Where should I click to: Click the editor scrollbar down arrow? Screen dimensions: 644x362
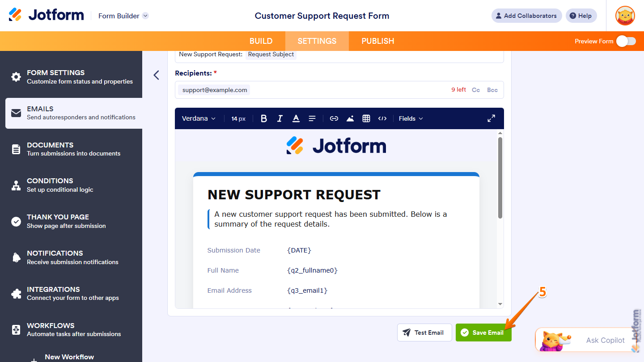click(500, 304)
